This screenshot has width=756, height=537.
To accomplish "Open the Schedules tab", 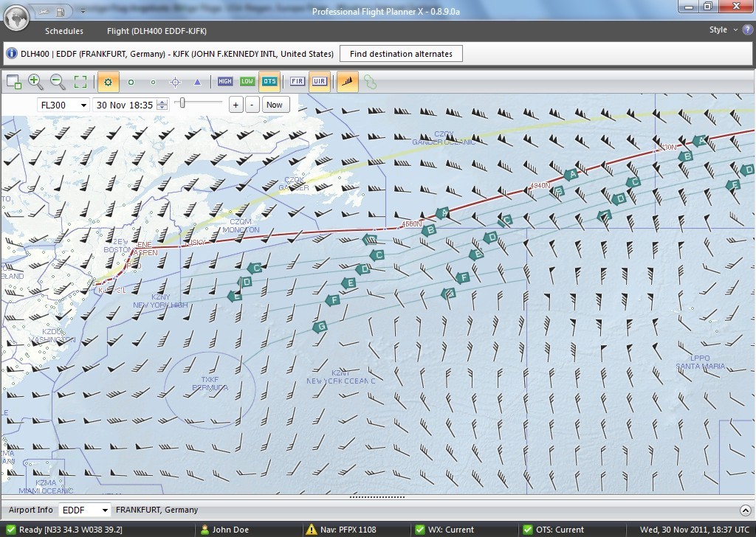I will pyautogui.click(x=64, y=31).
